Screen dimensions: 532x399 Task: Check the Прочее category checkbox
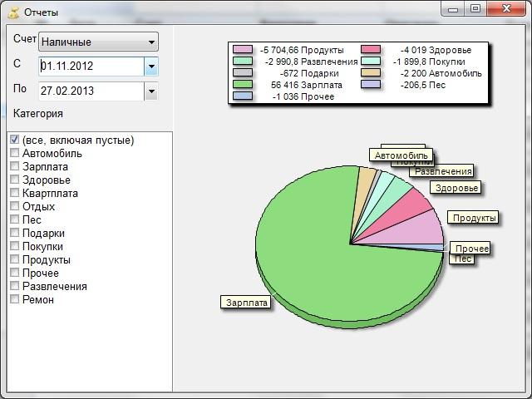click(x=14, y=272)
